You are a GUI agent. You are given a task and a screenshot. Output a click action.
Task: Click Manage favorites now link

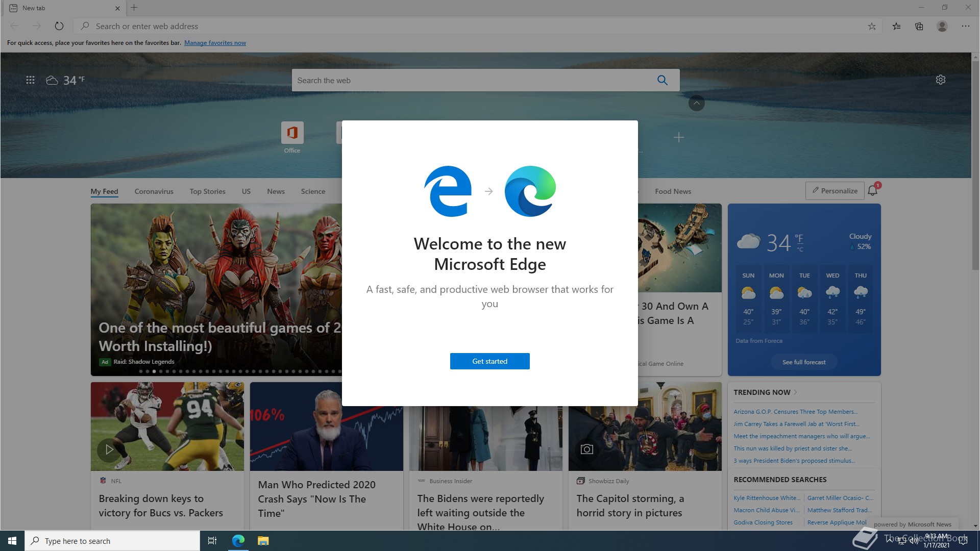click(x=215, y=43)
